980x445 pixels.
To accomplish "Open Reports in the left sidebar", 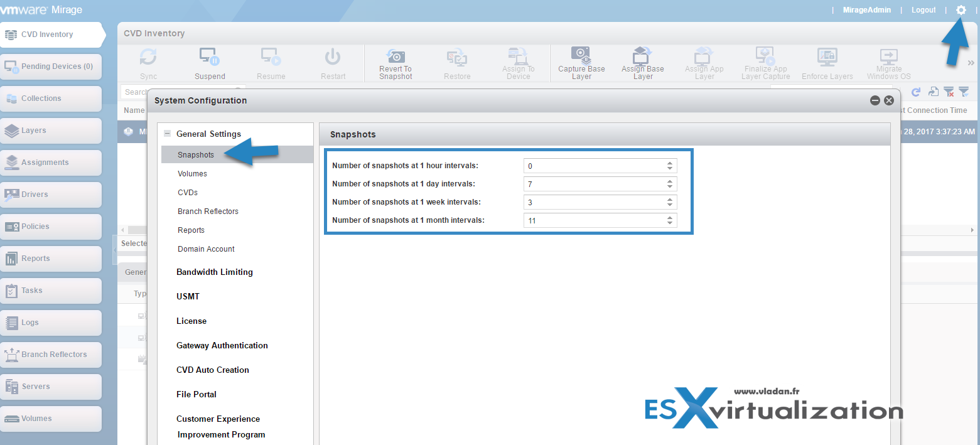I will [51, 259].
